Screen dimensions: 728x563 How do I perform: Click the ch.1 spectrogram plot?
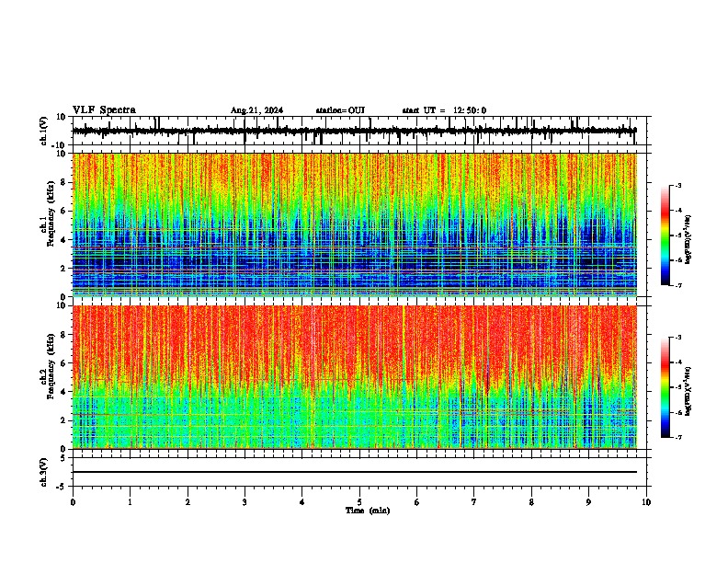(x=355, y=224)
